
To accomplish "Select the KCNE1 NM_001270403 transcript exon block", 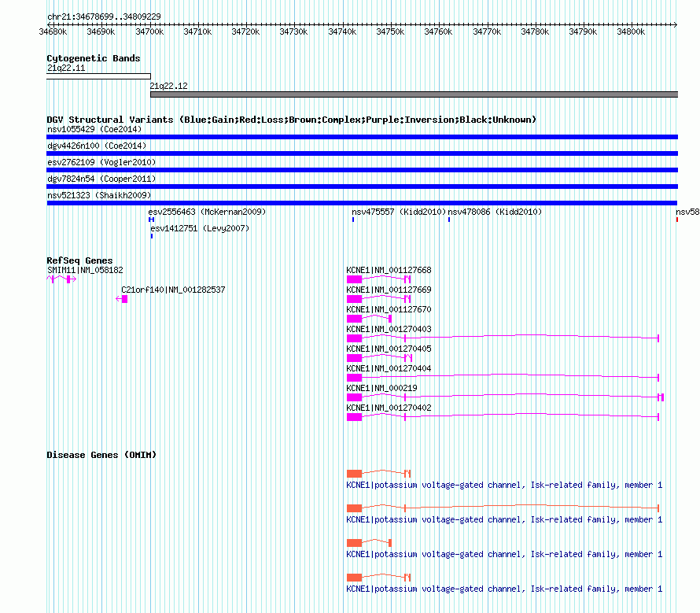I will click(355, 338).
